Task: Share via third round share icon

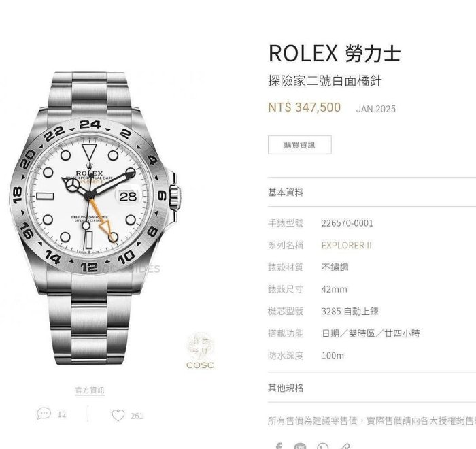Action: click(322, 446)
